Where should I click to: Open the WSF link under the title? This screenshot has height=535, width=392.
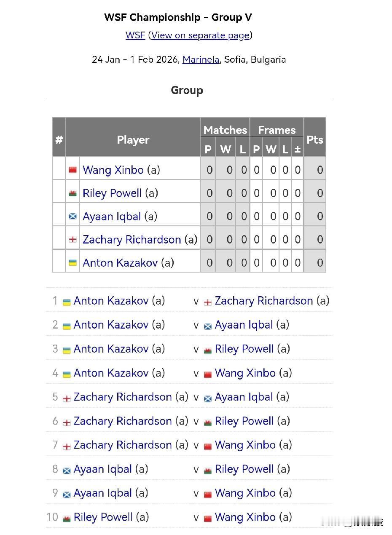coord(135,35)
